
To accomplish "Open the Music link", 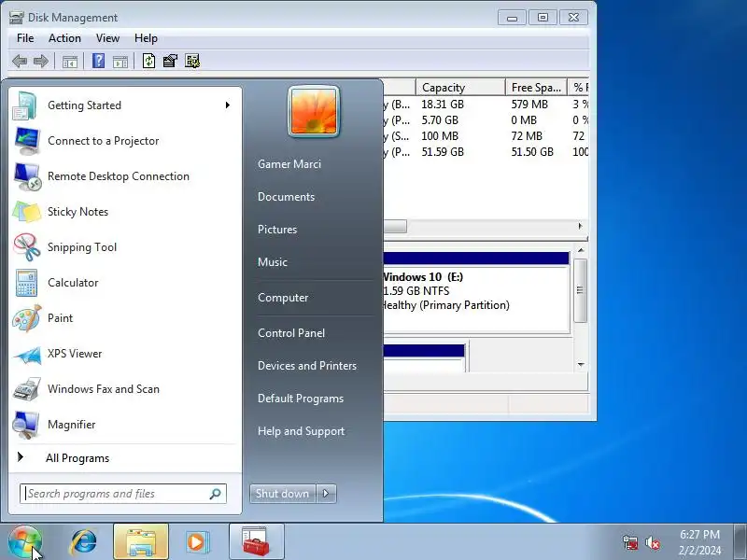I will coord(273,262).
